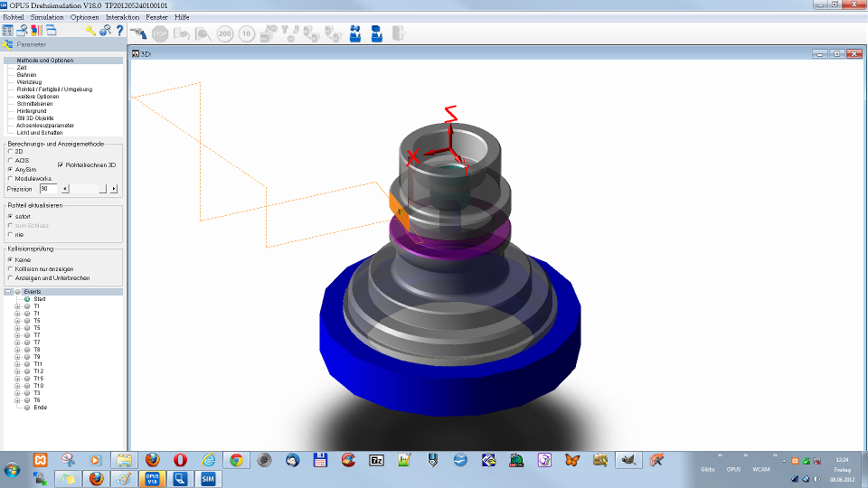The height and width of the screenshot is (488, 868).
Task: Click the Windows Start orb
Action: [x=12, y=470]
